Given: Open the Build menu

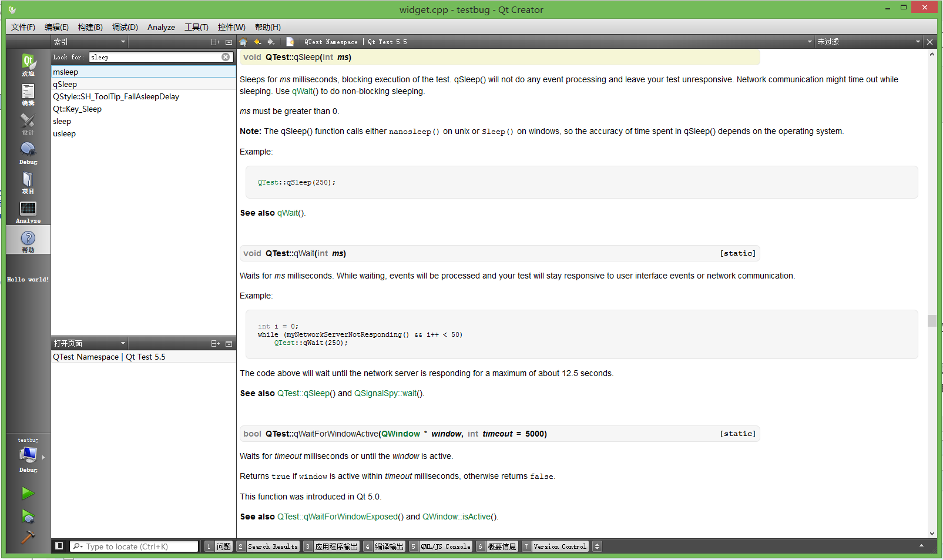Looking at the screenshot, I should pyautogui.click(x=90, y=27).
